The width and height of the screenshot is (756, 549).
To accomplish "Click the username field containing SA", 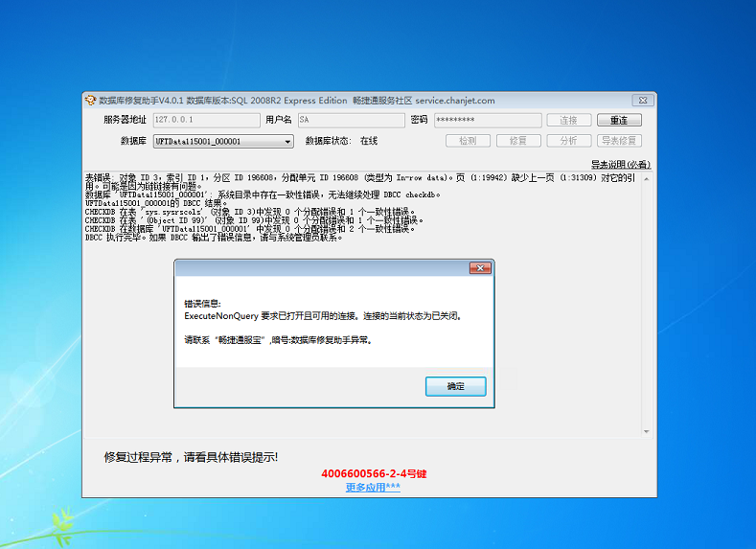I will pyautogui.click(x=351, y=120).
